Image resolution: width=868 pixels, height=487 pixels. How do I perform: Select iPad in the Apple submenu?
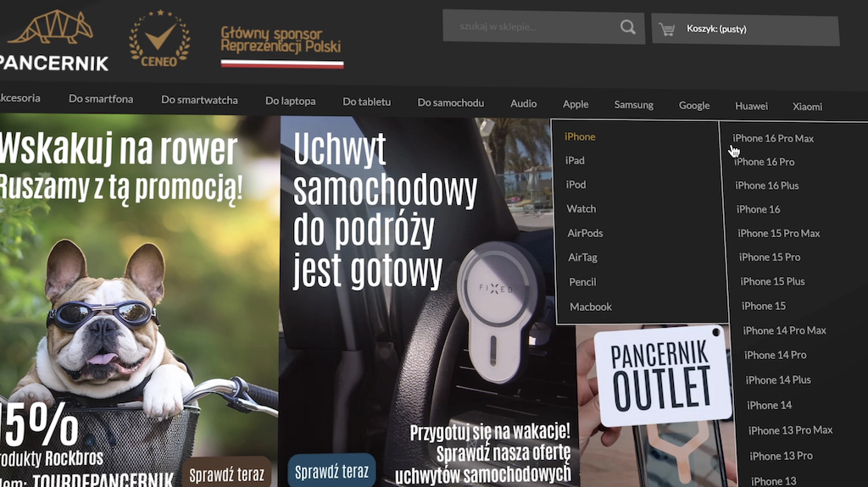575,160
